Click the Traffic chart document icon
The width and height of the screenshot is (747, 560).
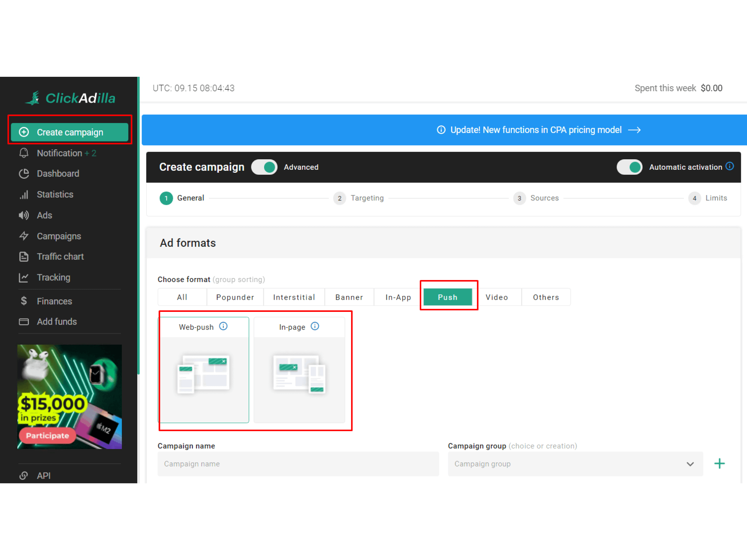point(23,257)
